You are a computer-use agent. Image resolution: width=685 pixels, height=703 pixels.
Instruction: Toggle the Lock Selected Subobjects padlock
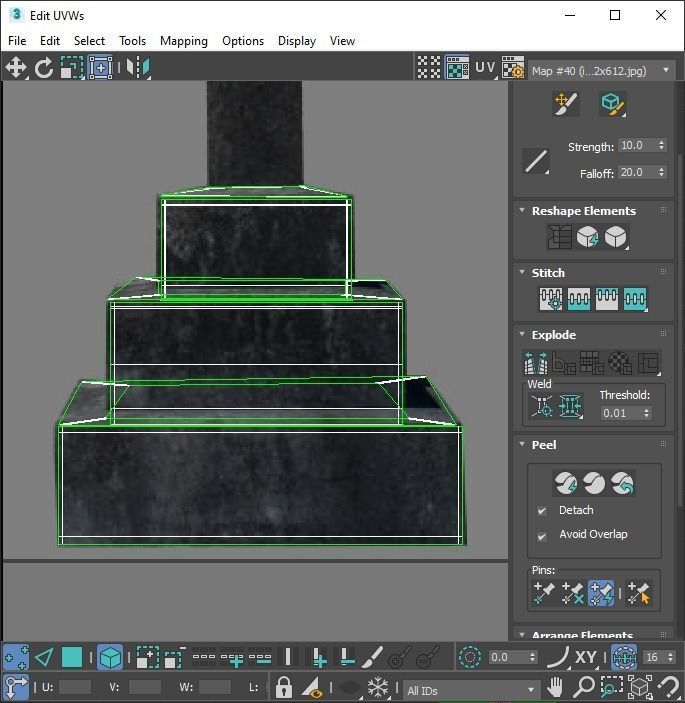pyautogui.click(x=283, y=686)
